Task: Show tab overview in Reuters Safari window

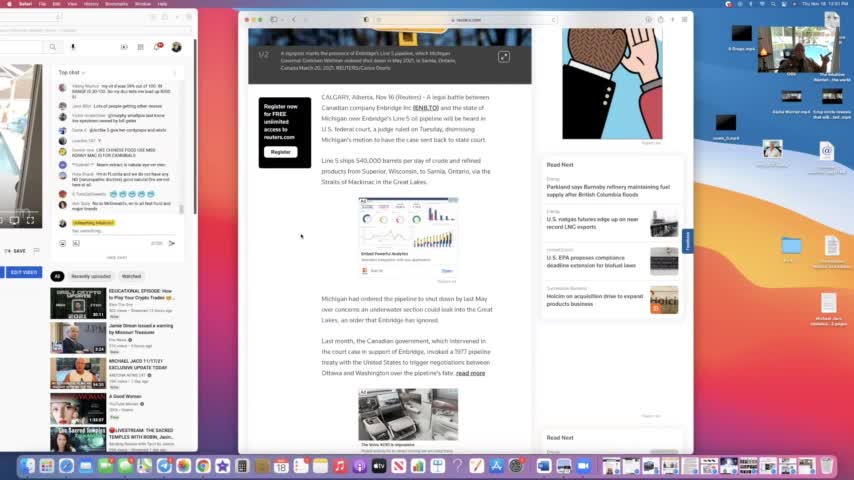Action: tap(685, 20)
